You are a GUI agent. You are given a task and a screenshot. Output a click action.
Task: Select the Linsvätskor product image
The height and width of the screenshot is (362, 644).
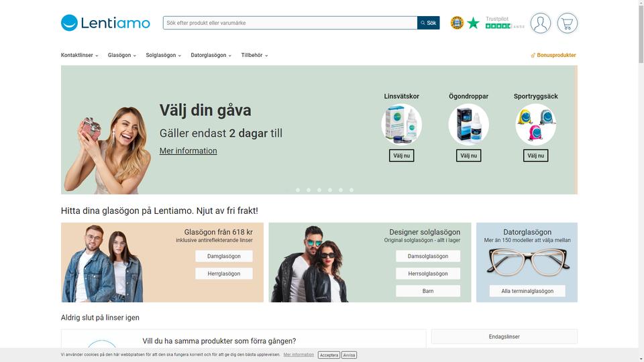point(401,124)
